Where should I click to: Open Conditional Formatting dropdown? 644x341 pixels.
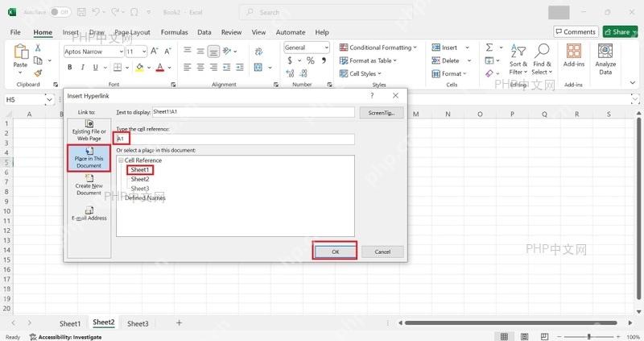point(378,48)
